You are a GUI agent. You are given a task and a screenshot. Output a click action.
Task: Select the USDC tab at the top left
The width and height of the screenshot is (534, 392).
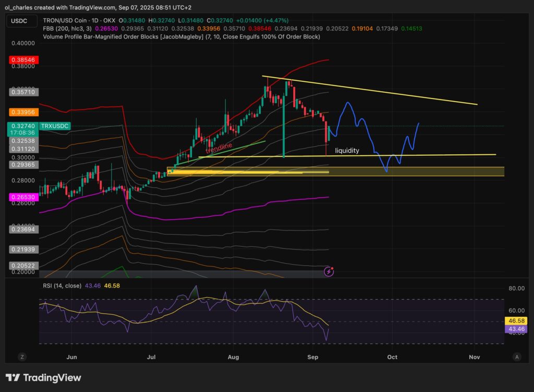click(x=21, y=21)
